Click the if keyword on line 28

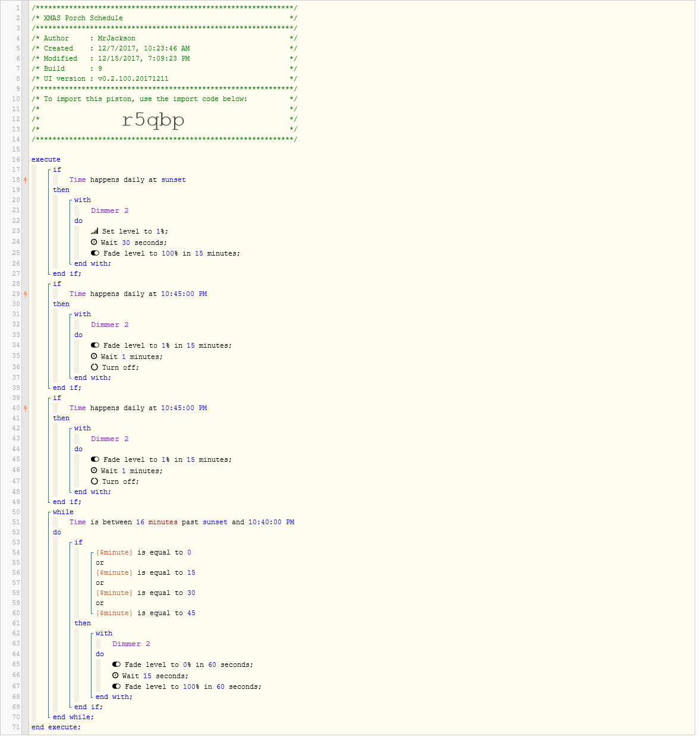pyautogui.click(x=57, y=284)
